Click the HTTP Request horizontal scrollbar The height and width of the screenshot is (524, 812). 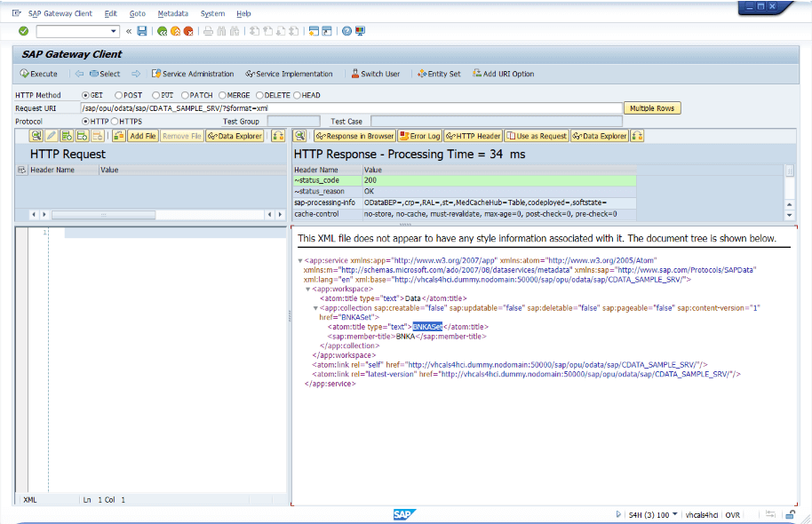click(102, 215)
